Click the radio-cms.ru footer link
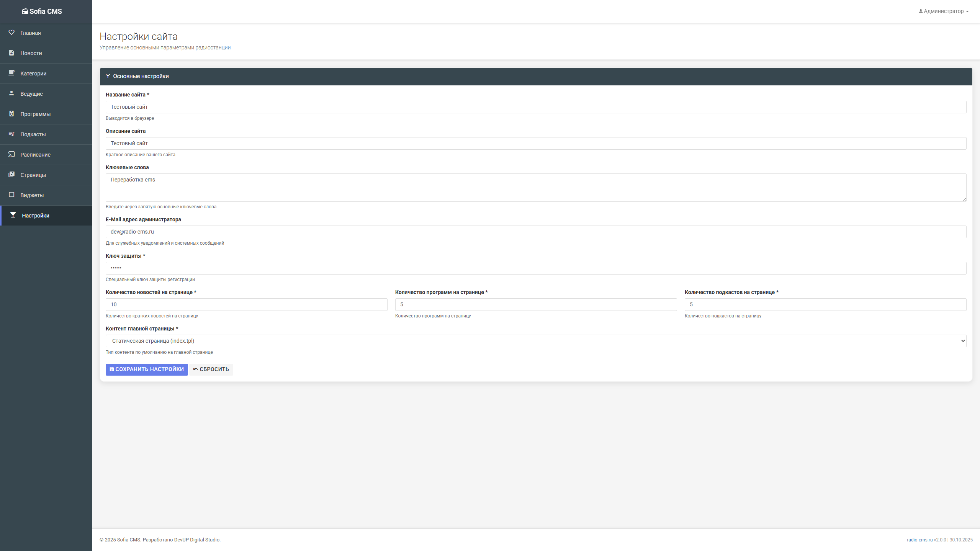 919,540
